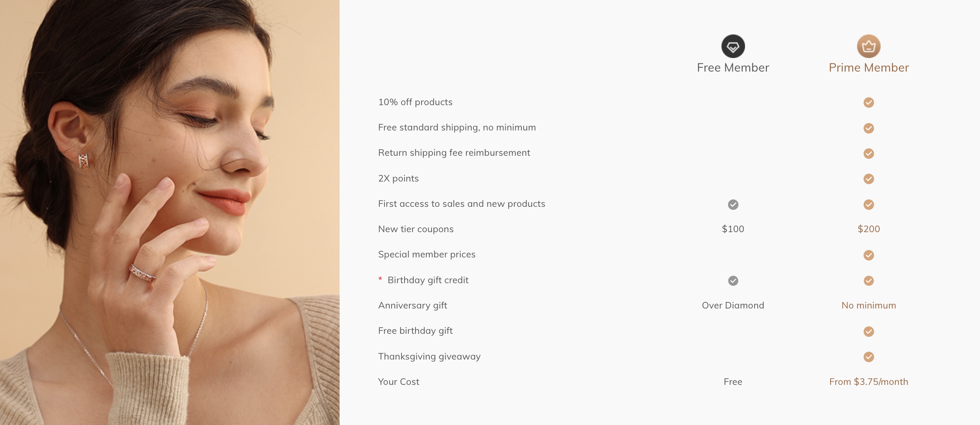Select the Prime Member heading
This screenshot has height=425, width=980.
point(868,68)
